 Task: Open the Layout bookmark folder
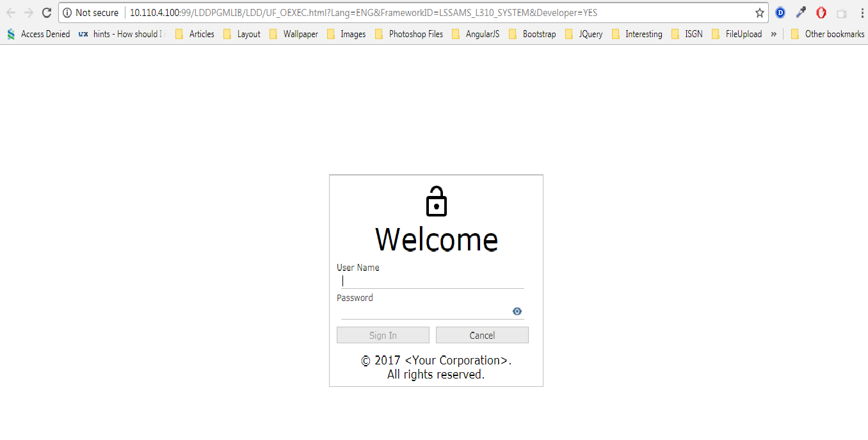242,34
